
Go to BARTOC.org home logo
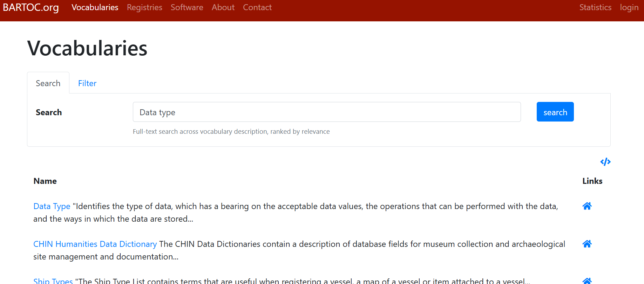31,7
